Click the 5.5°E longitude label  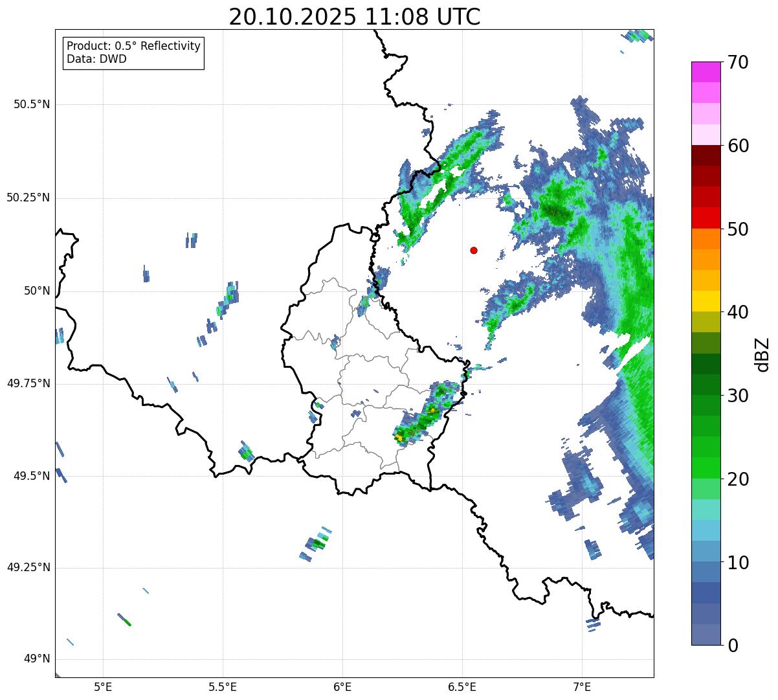tap(223, 686)
